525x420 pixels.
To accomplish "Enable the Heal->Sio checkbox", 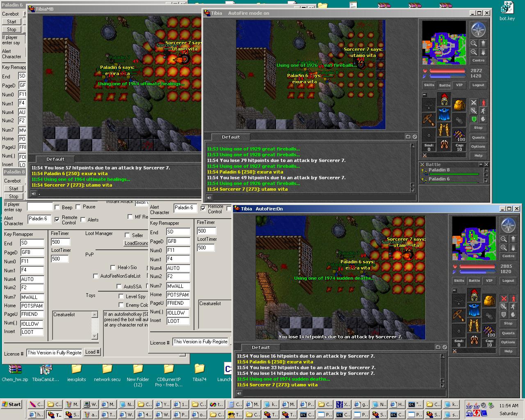I will 113,267.
